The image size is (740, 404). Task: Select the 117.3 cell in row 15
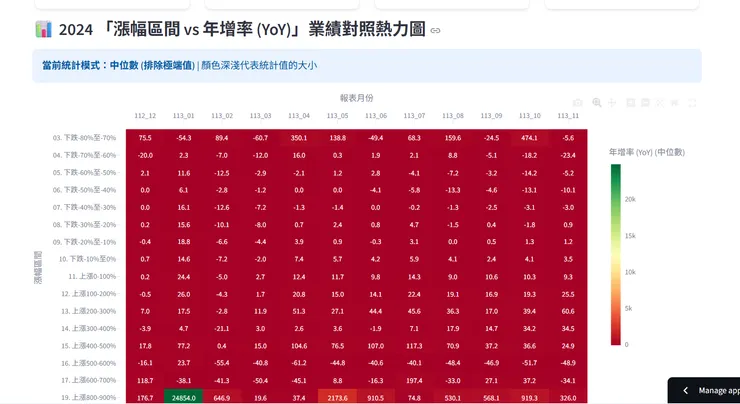(x=414, y=346)
